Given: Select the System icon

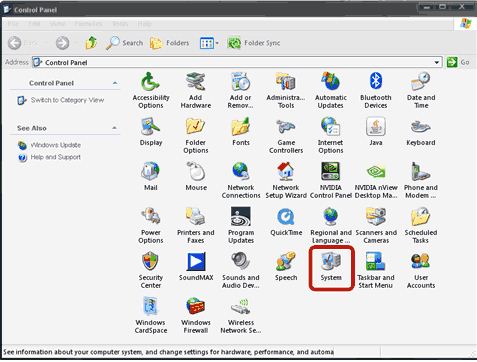Looking at the screenshot, I should [331, 266].
